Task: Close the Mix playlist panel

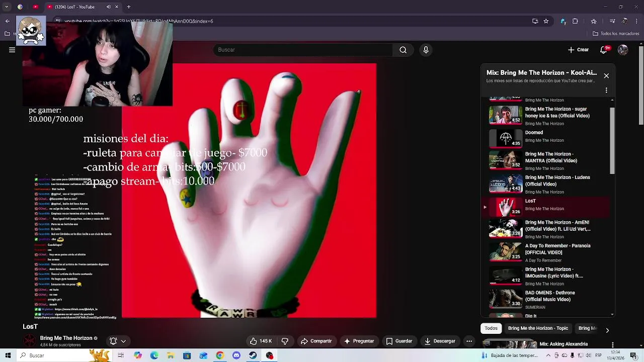Action: pyautogui.click(x=606, y=76)
